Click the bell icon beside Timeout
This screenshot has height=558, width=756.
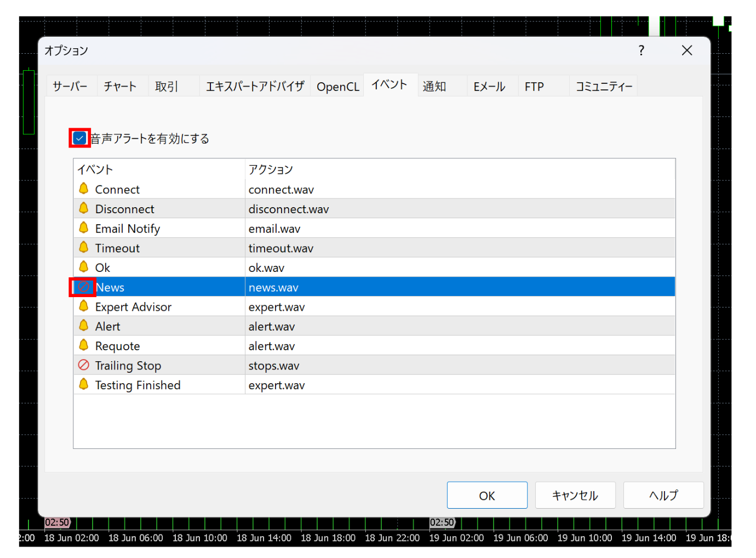pyautogui.click(x=84, y=247)
